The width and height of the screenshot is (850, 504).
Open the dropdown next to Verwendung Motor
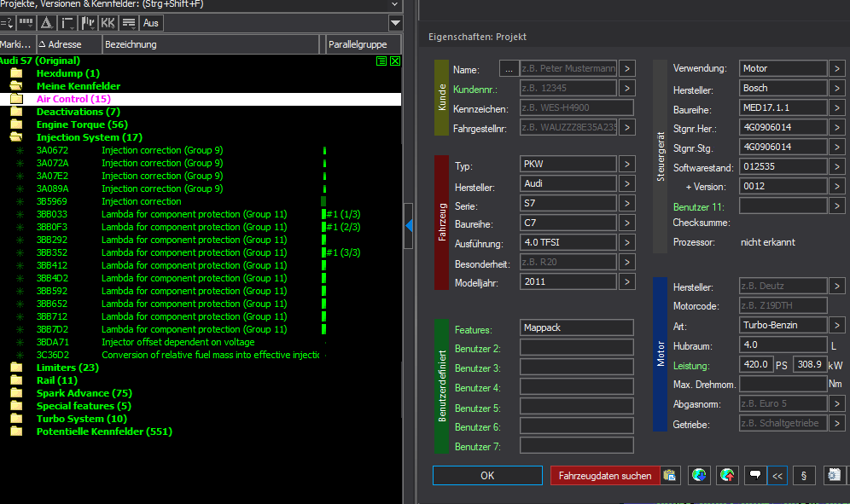[x=837, y=68]
